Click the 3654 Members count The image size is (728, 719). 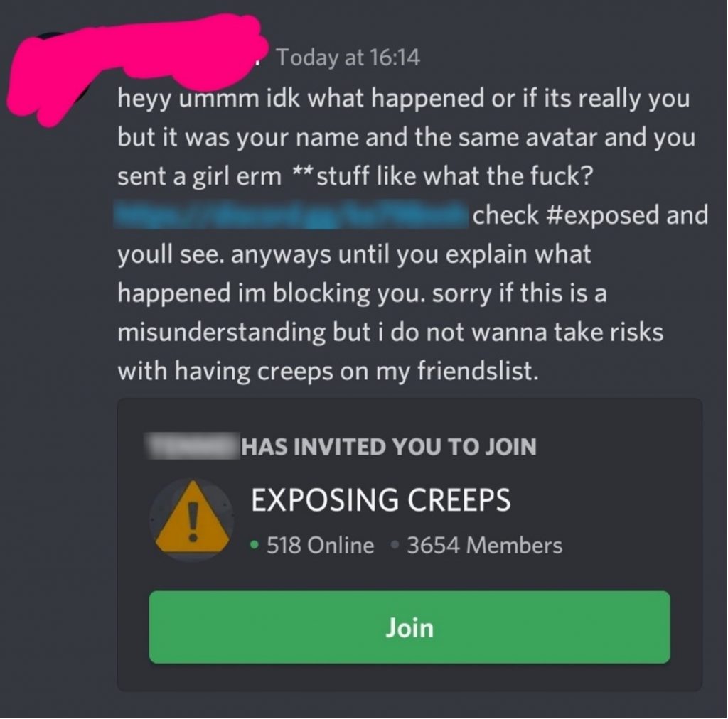(484, 545)
